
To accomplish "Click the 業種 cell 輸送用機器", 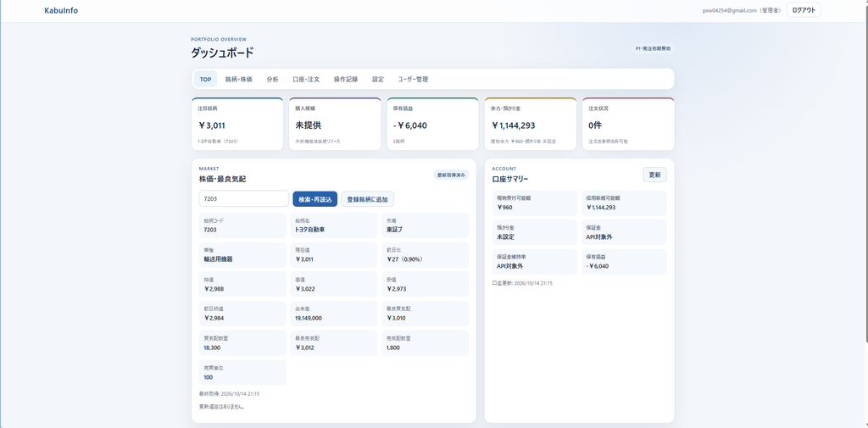I will (243, 255).
